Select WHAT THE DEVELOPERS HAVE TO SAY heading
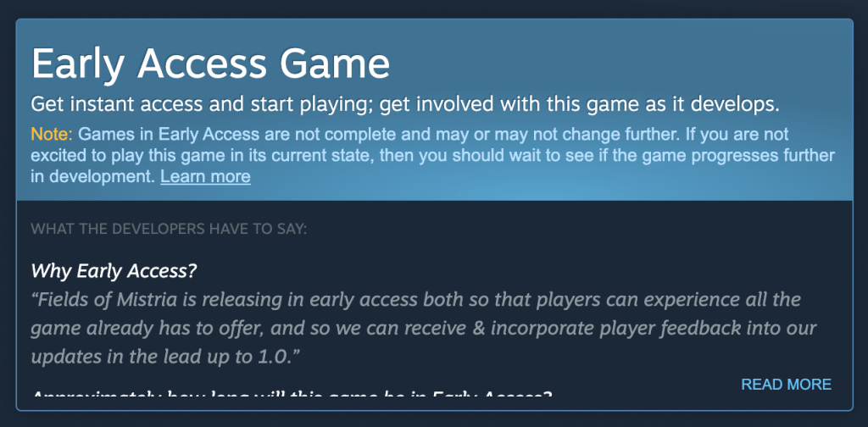868x427 pixels. [169, 229]
